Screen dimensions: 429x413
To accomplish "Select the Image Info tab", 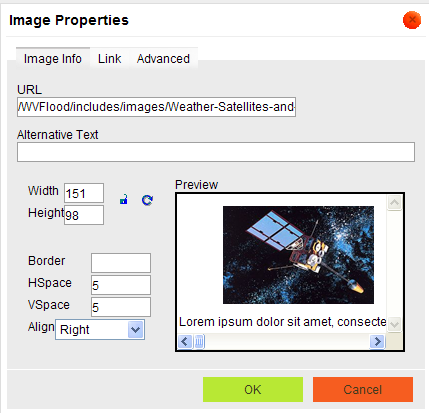I will coord(53,59).
